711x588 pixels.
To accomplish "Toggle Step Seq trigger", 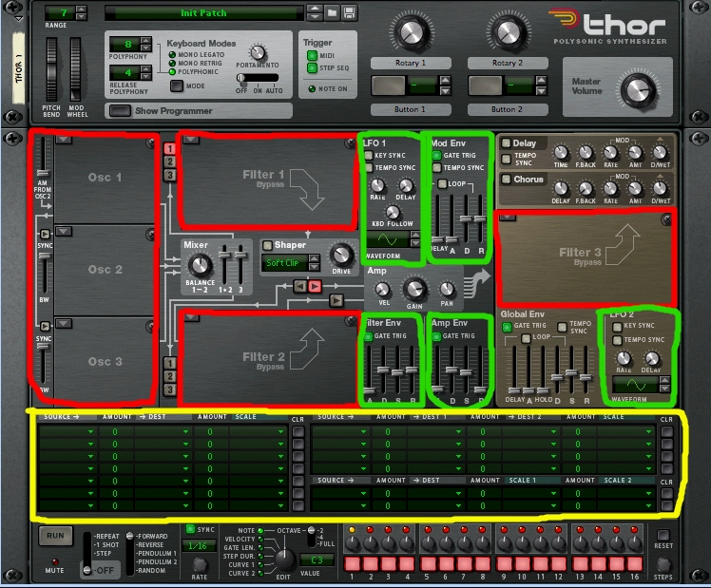I will click(x=312, y=68).
